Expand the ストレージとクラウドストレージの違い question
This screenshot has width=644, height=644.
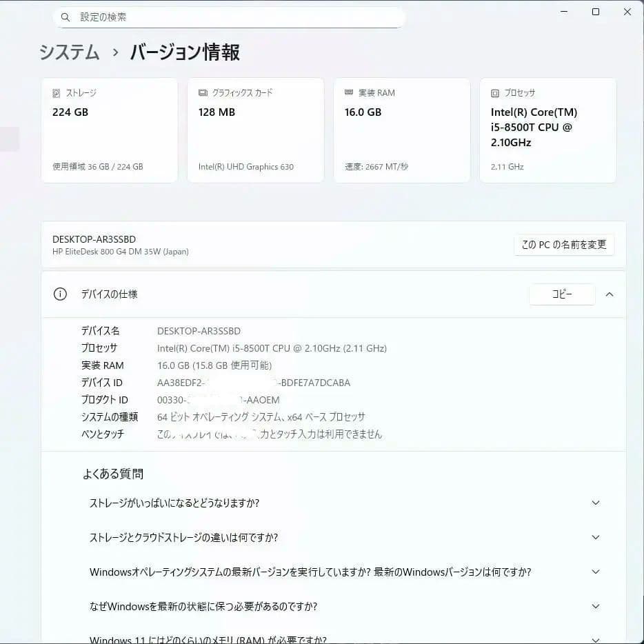[595, 537]
